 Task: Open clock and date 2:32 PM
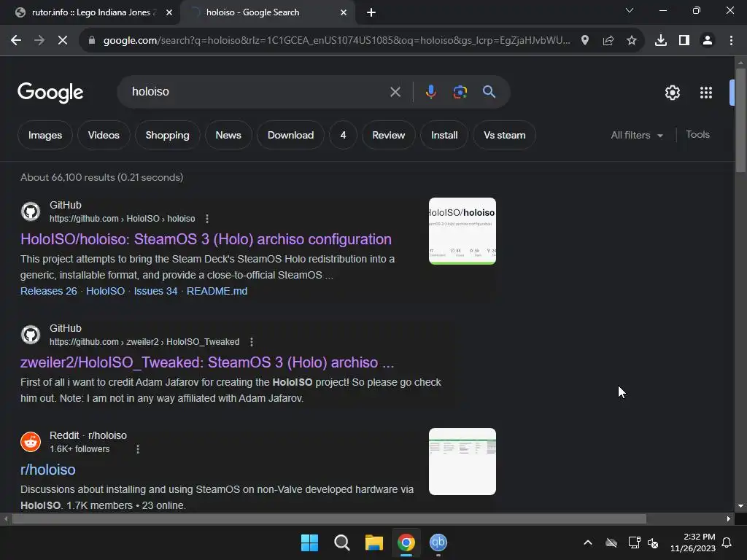[x=693, y=542]
